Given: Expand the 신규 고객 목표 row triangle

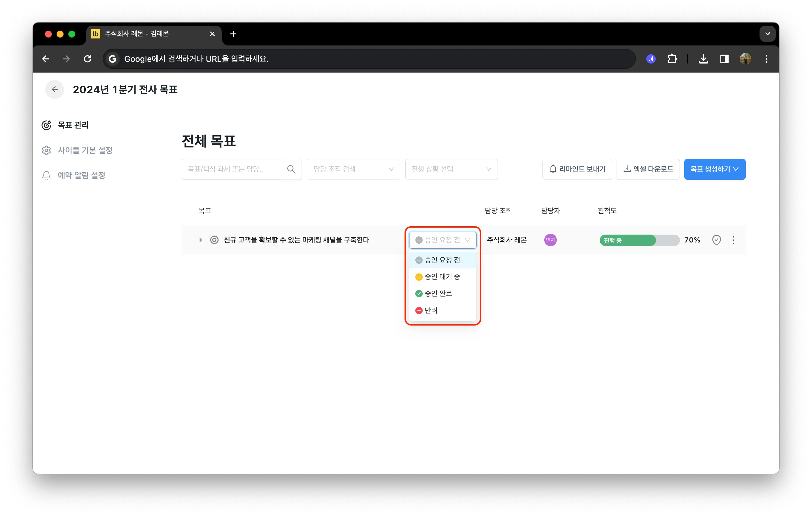Looking at the screenshot, I should pyautogui.click(x=201, y=240).
